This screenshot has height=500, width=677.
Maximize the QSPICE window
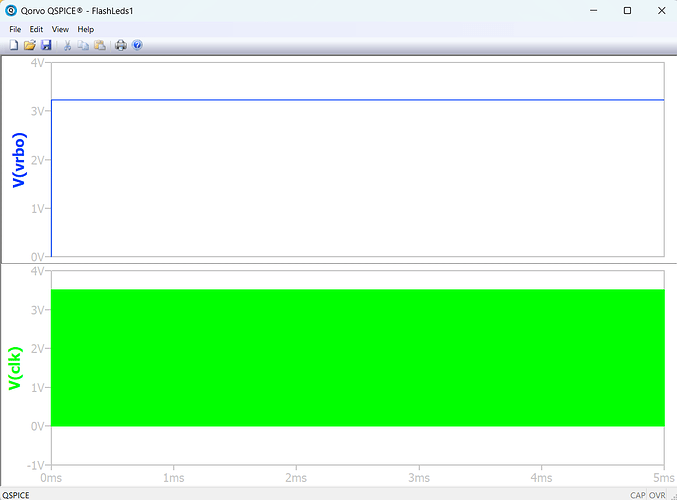(x=627, y=10)
